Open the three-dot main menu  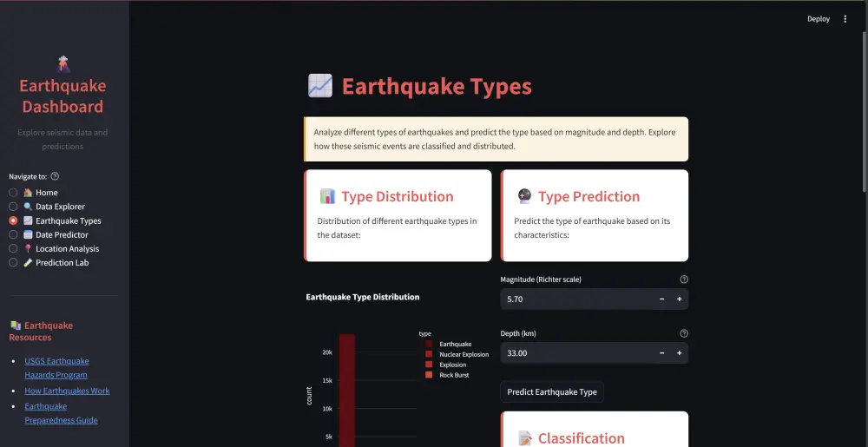pos(845,19)
